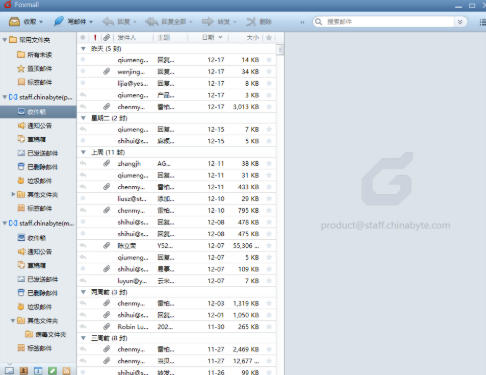The image size is (486, 375).
Task: Toggle unread dot on the liusz@st message
Action: point(83,199)
